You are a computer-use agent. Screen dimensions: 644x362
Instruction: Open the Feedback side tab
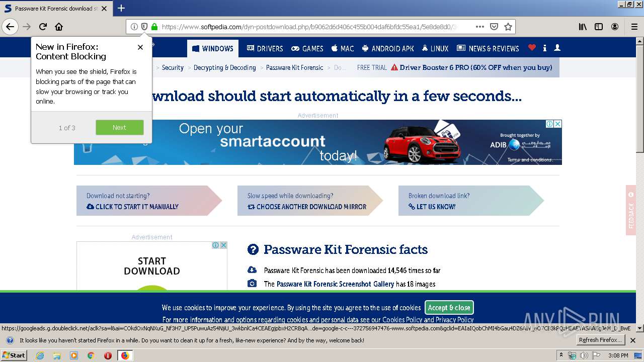click(631, 210)
